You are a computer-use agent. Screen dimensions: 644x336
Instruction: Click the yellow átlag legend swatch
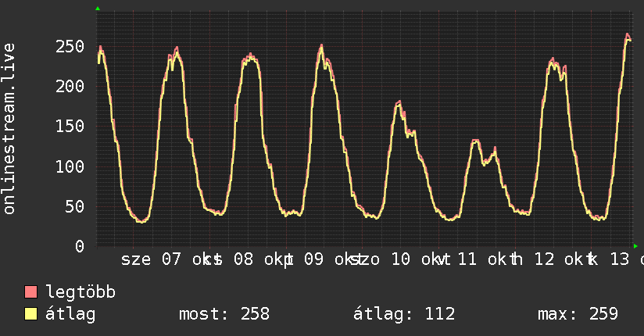30,314
